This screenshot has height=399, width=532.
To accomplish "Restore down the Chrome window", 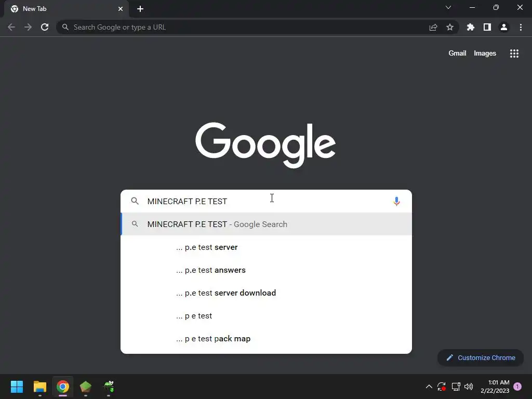I will click(x=496, y=7).
